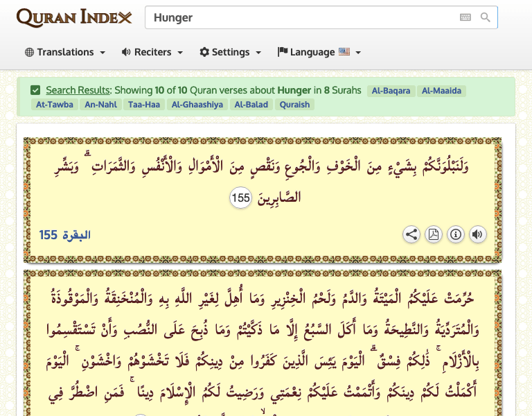Toggle the green Search Results checkbox
Image resolution: width=532 pixels, height=416 pixels.
point(35,90)
